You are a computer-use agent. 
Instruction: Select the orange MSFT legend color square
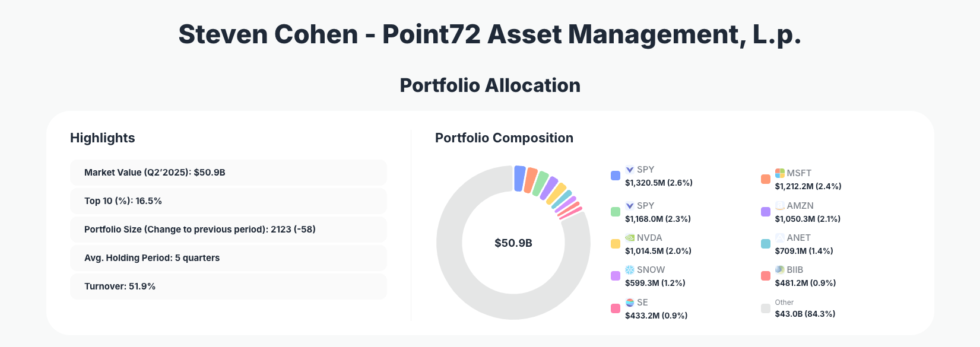[766, 179]
